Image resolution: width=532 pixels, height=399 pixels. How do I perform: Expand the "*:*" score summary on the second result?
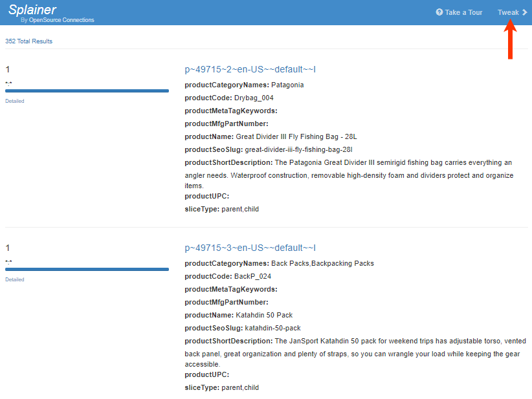(8, 261)
